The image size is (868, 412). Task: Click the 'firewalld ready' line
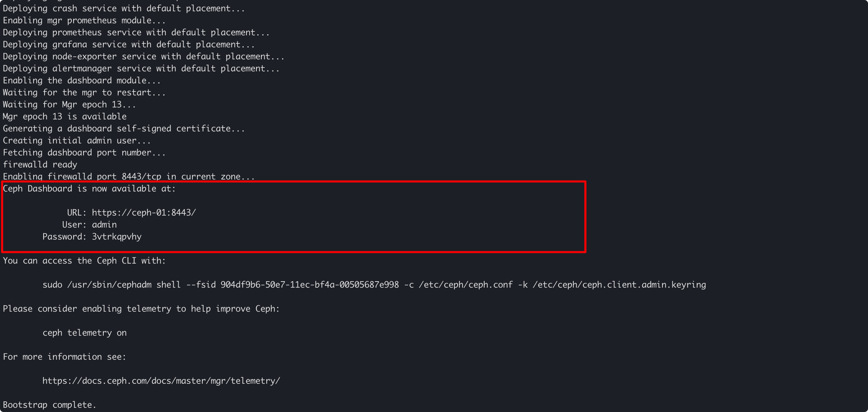pyautogui.click(x=40, y=165)
